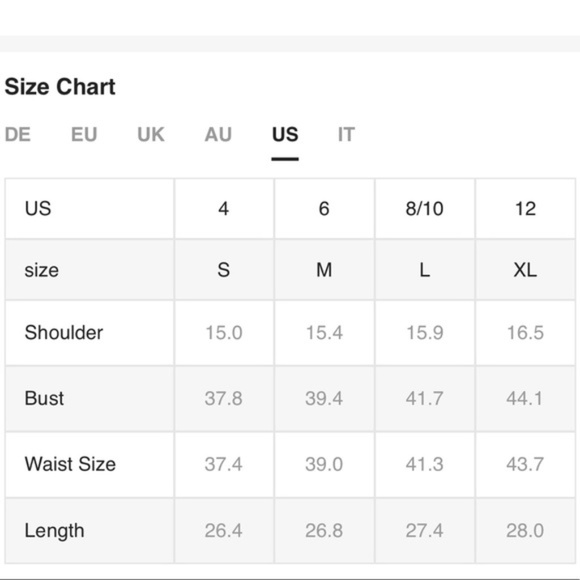This screenshot has width=580, height=580.
Task: Select the US size 8/10 cell
Action: coord(425,209)
